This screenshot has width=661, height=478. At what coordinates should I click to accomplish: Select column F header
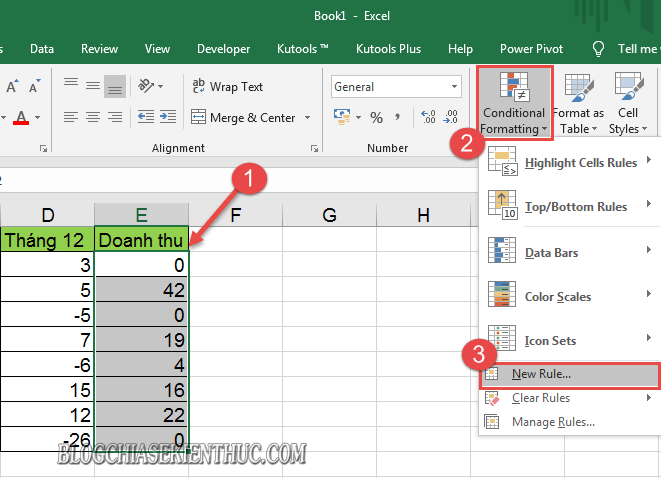235,215
